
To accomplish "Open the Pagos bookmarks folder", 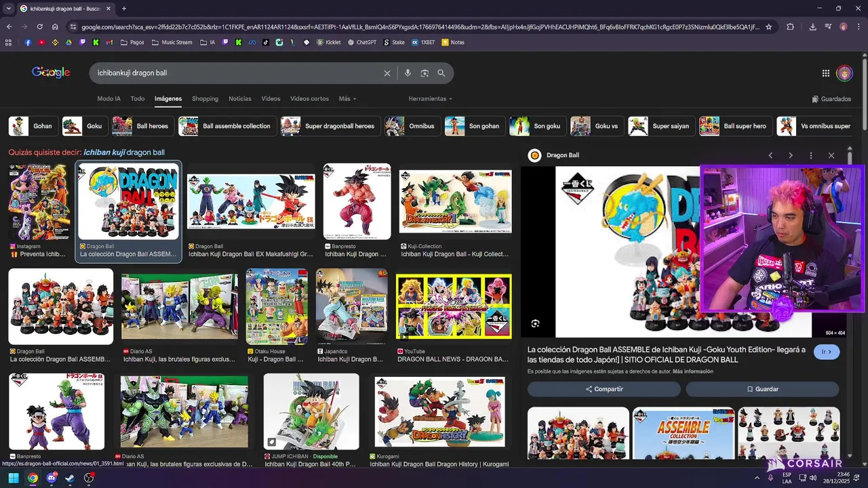I will tap(132, 42).
